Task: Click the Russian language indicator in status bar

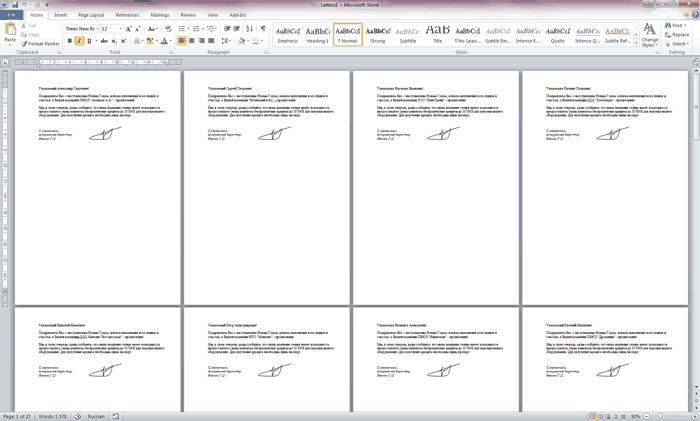Action: [x=96, y=416]
